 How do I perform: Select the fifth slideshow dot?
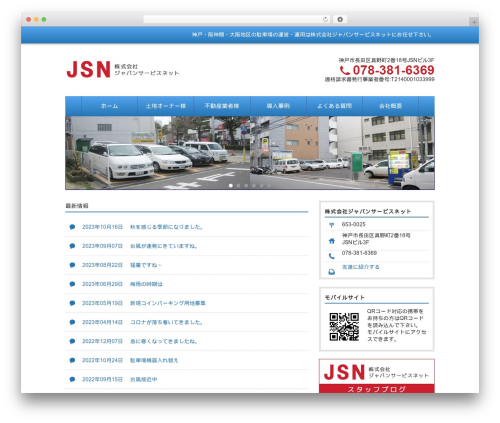[x=261, y=186]
